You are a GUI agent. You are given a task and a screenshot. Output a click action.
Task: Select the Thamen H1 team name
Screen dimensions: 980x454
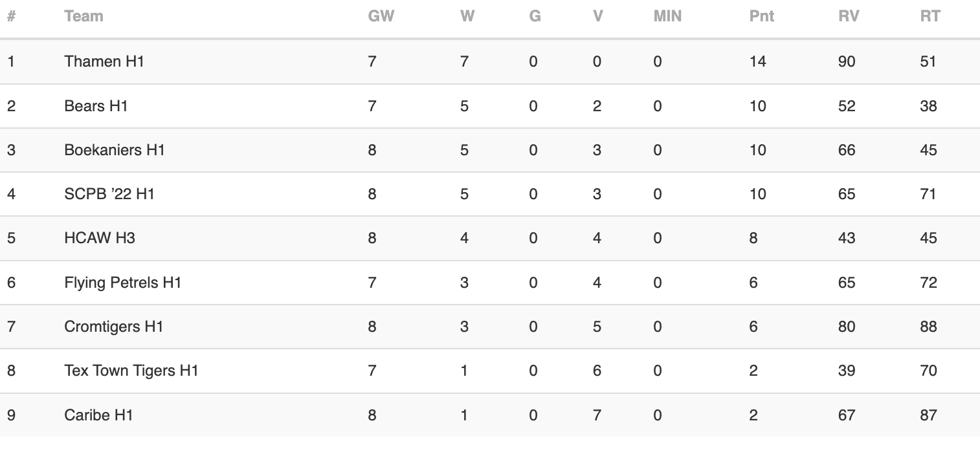point(104,61)
